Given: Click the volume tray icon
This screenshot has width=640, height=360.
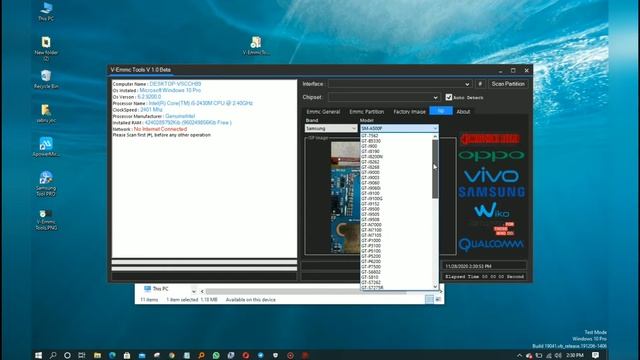Looking at the screenshot, I should (x=558, y=356).
